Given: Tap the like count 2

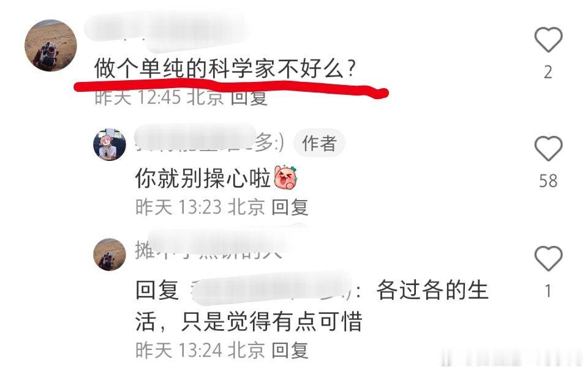Looking at the screenshot, I should coord(548,72).
